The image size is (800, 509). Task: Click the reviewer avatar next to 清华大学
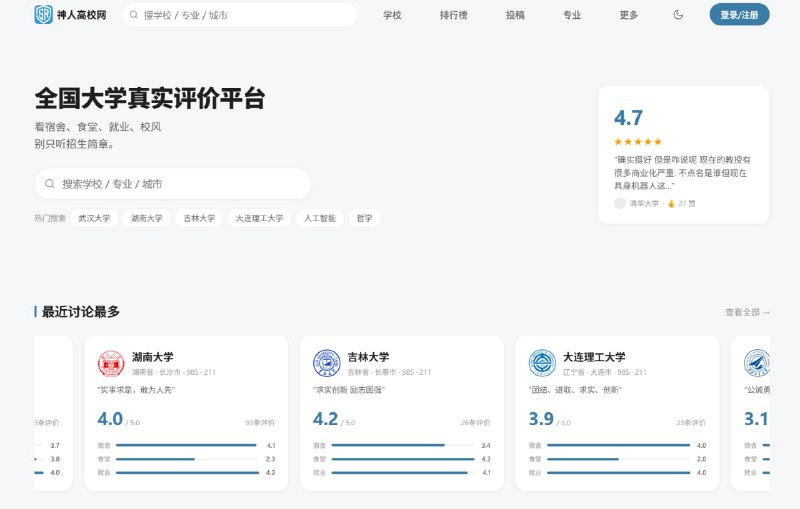click(619, 203)
